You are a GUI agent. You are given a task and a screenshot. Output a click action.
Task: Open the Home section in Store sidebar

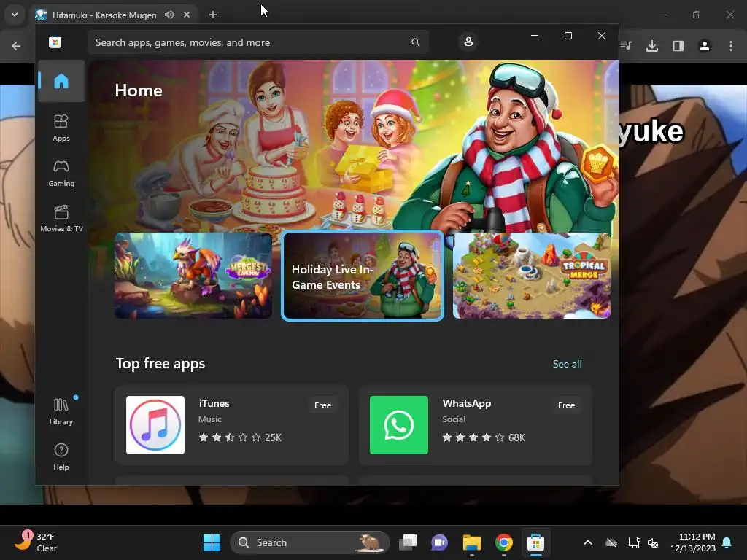point(61,82)
